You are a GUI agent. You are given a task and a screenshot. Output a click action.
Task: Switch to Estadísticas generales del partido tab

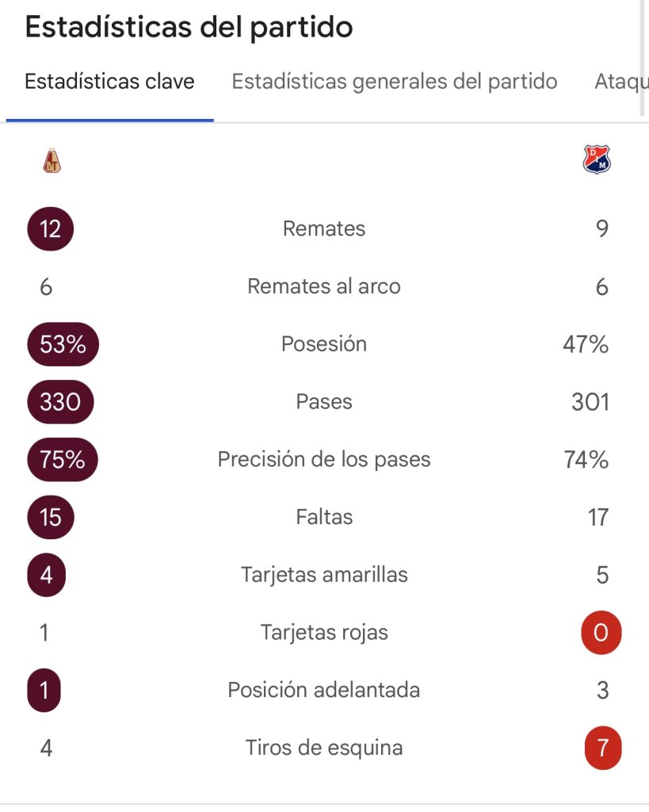coord(395,82)
